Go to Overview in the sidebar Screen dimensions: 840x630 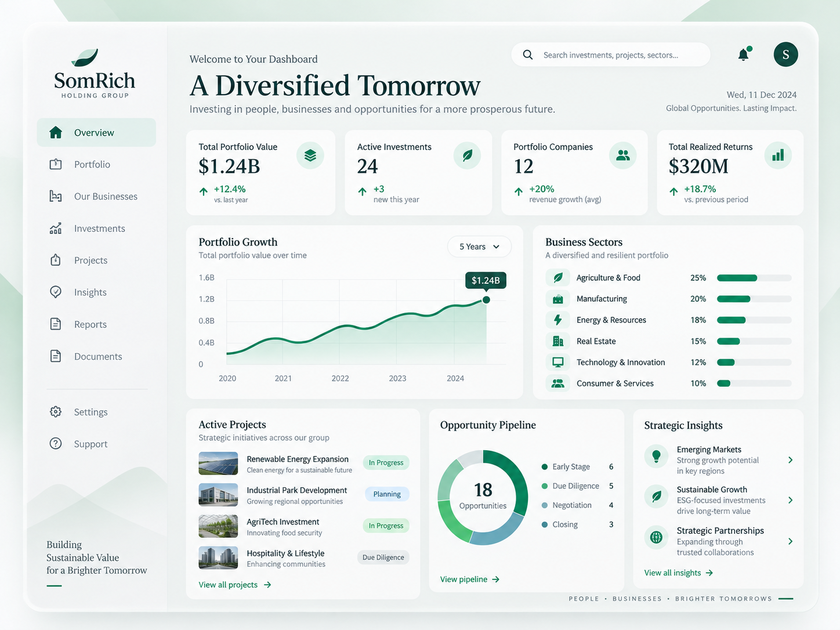click(x=96, y=132)
